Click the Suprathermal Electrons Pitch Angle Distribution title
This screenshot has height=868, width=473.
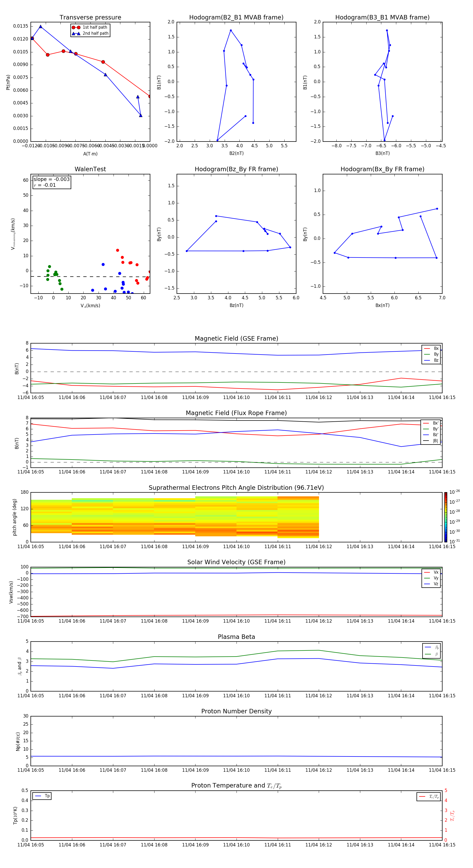(x=236, y=488)
